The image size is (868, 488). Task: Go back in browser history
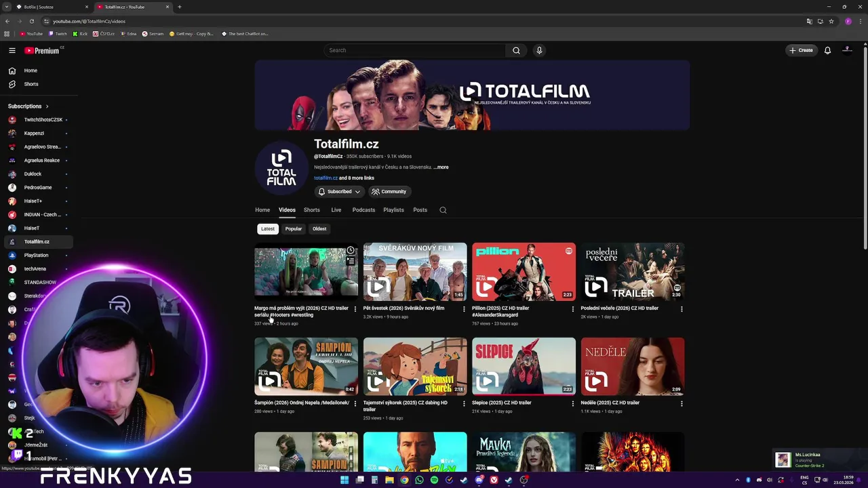coord(7,21)
